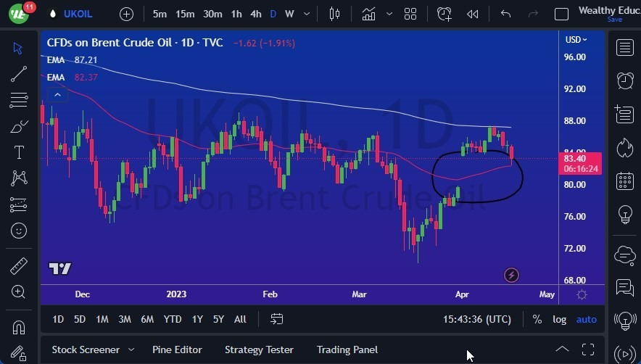Open the ideas lightbulb panel
The height and width of the screenshot is (364, 641).
pyautogui.click(x=624, y=215)
